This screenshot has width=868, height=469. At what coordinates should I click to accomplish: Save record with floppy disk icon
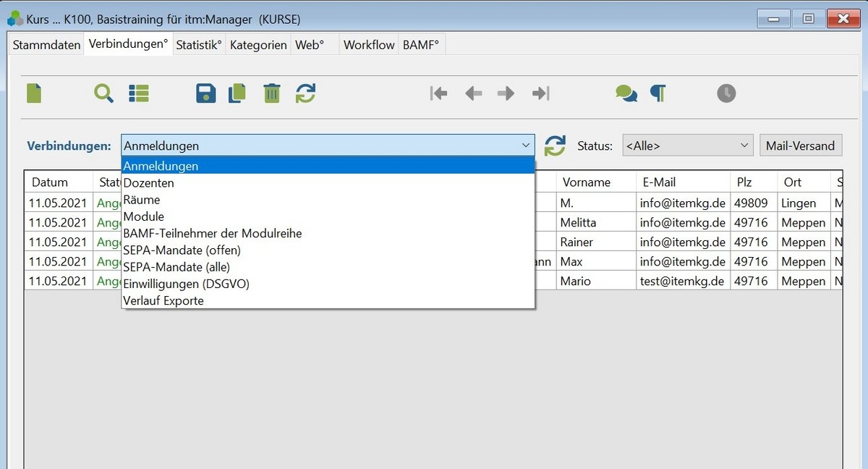206,93
